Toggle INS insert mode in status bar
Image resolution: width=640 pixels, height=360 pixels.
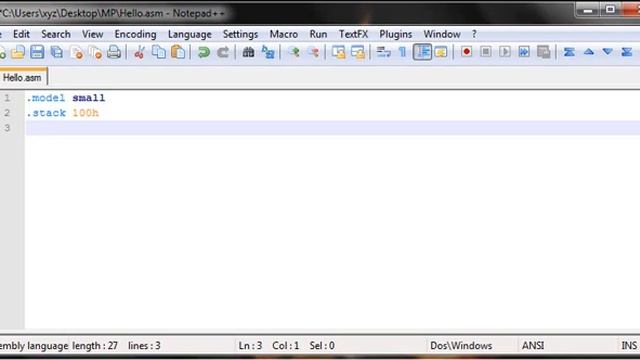click(629, 346)
